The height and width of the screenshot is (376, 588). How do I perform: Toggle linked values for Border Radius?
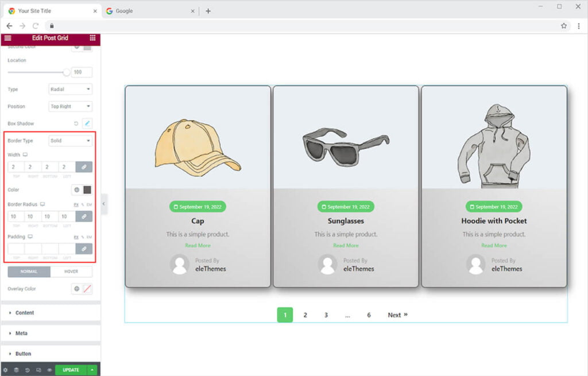(84, 216)
